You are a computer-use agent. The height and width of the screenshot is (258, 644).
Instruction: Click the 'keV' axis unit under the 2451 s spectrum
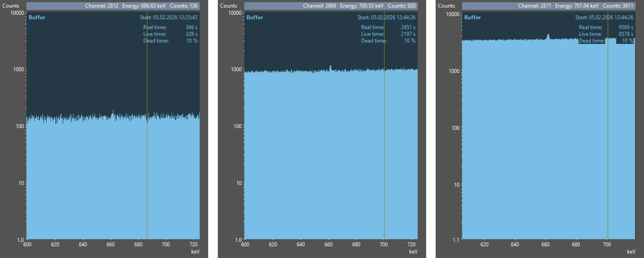[413, 252]
